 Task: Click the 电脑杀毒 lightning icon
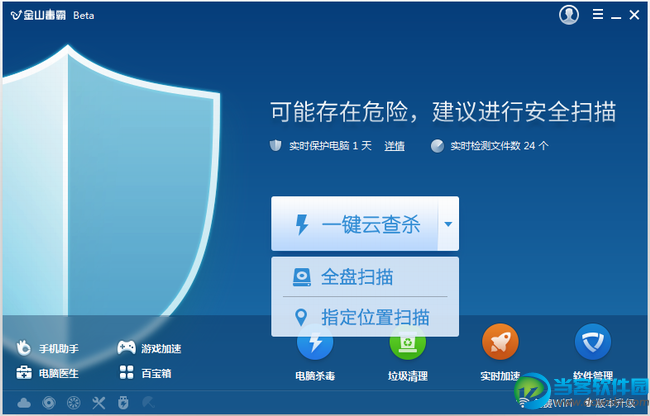point(315,342)
